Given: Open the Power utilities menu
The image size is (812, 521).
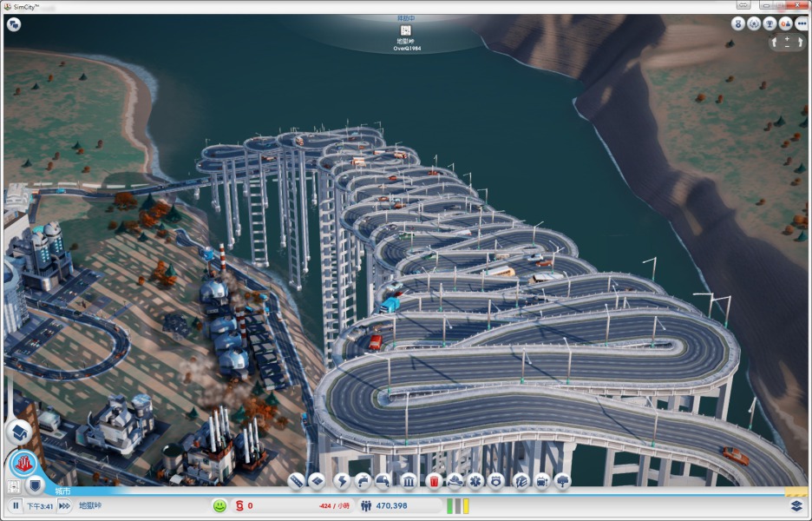Looking at the screenshot, I should click(x=342, y=480).
